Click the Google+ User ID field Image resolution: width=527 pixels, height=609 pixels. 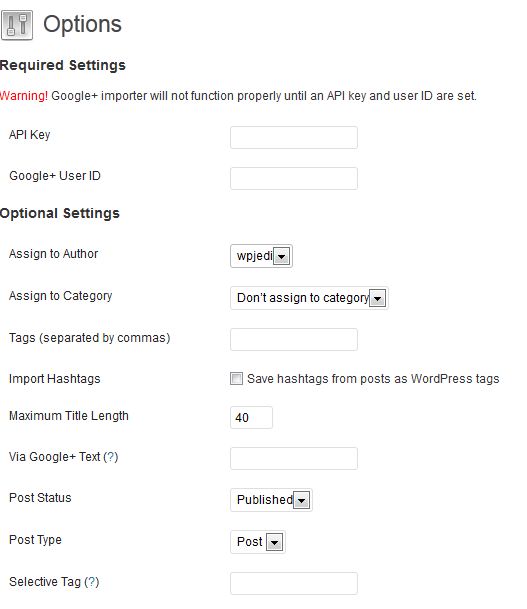pos(294,178)
